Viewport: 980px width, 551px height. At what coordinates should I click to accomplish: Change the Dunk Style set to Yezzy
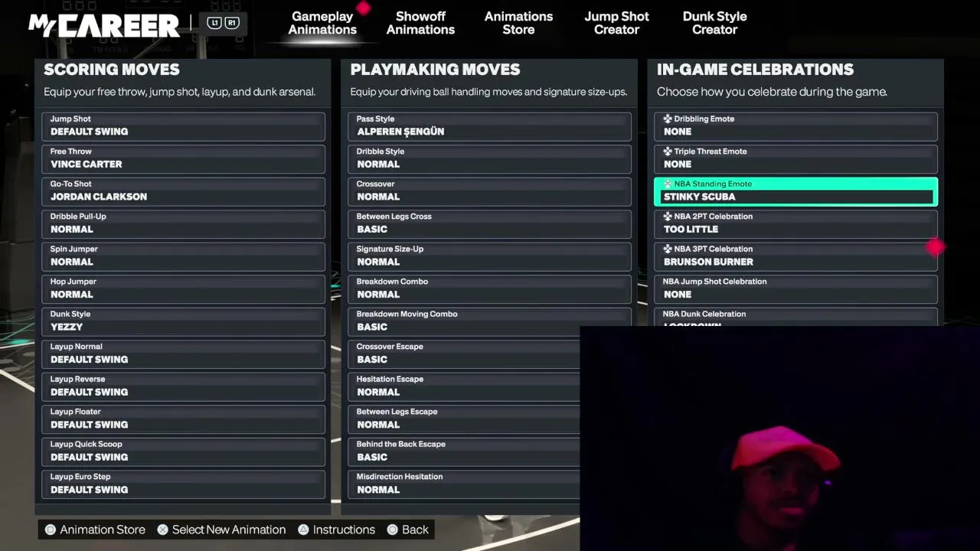click(184, 321)
